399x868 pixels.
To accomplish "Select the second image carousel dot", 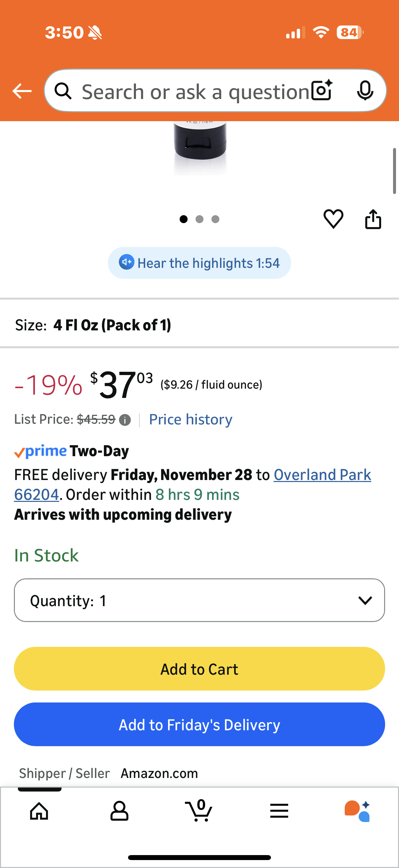I will point(199,219).
